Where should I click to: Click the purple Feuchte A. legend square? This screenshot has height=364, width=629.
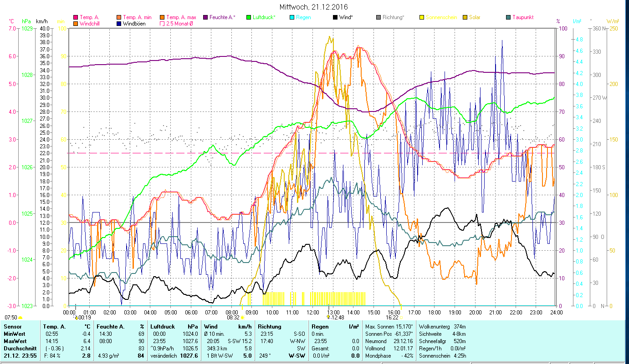[205, 18]
